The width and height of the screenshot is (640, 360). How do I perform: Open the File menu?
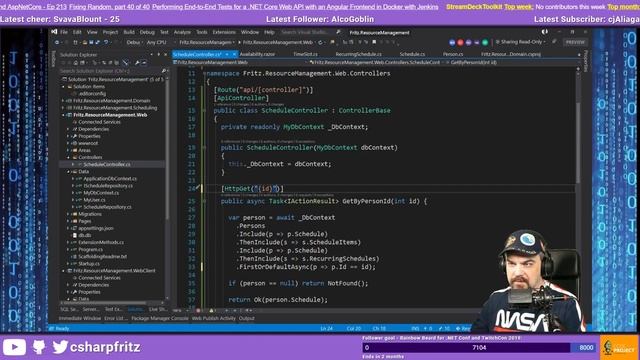coord(64,32)
